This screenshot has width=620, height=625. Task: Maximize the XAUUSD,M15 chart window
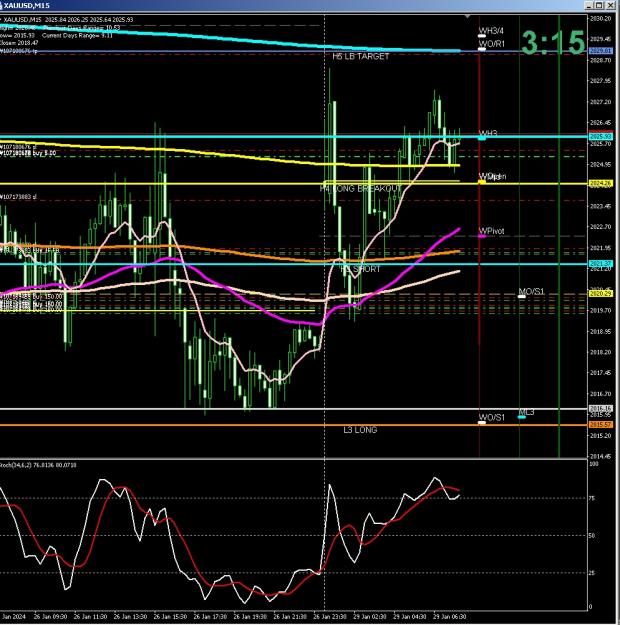point(600,5)
